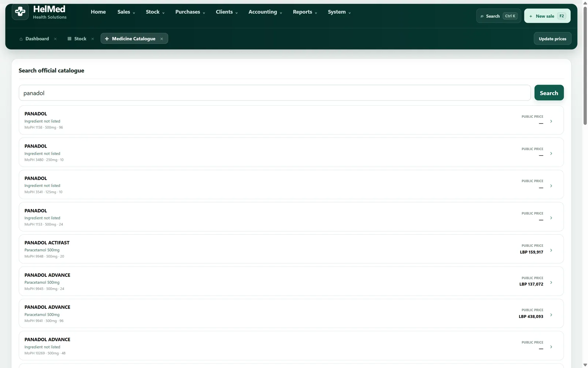Expand the System menu
The height and width of the screenshot is (368, 588).
339,12
